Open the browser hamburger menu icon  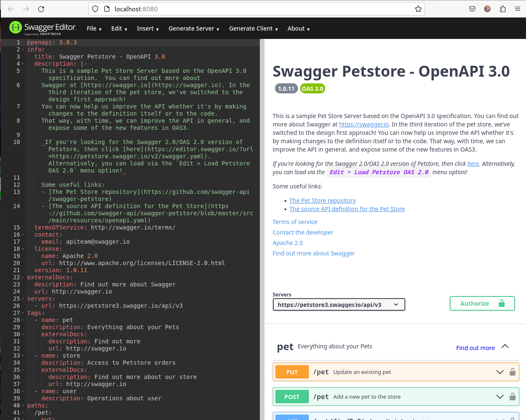click(517, 9)
